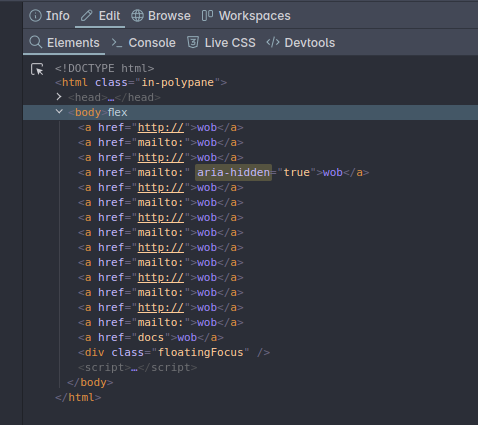Image resolution: width=478 pixels, height=425 pixels.
Task: Select the html in-polypane element row
Action: click(141, 82)
